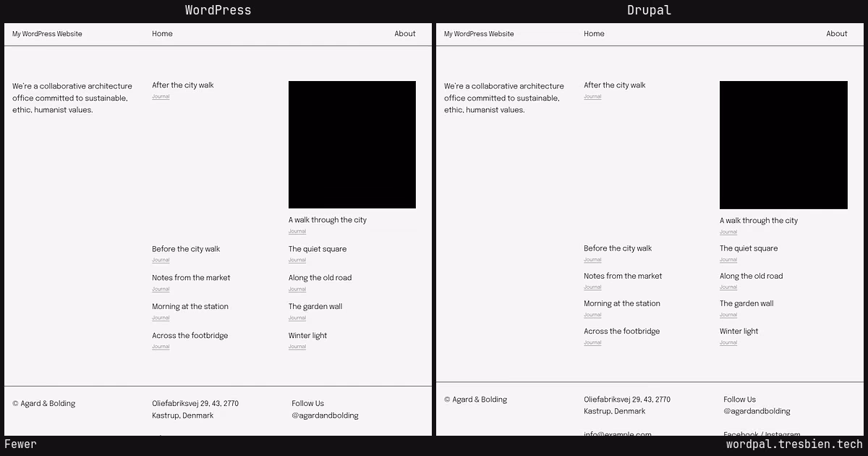Image resolution: width=868 pixels, height=456 pixels.
Task: Open 'Before the city walk' in WordPress pane
Action: point(186,249)
